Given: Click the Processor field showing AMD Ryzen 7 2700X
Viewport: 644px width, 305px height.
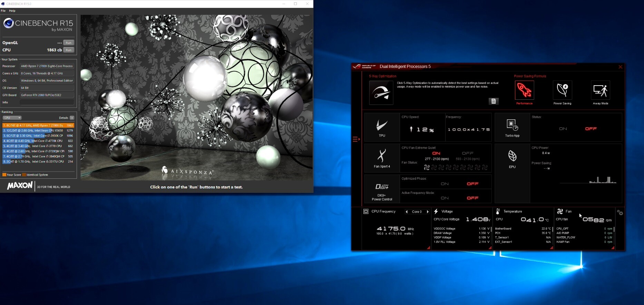Looking at the screenshot, I should click(47, 66).
